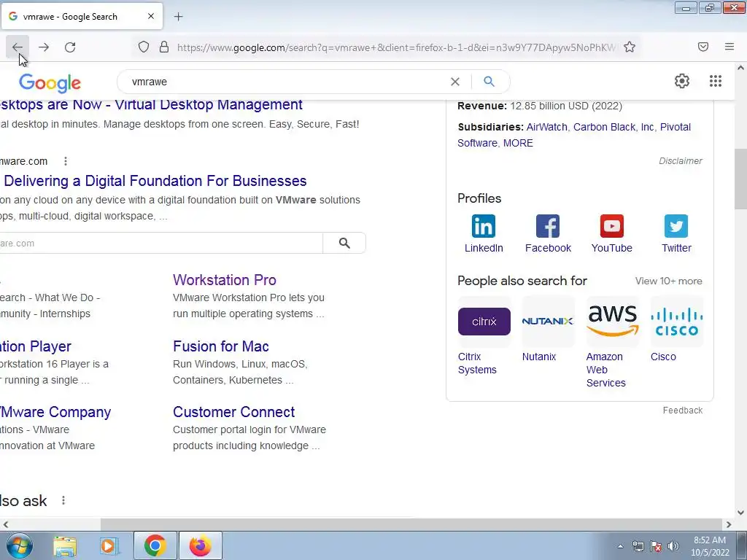Screen dimensions: 747x560
Task: Click the padlock site security icon
Action: click(x=164, y=47)
